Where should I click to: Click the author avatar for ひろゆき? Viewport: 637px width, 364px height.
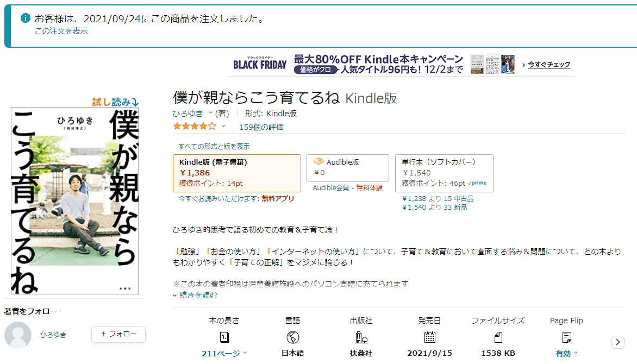pos(18,335)
